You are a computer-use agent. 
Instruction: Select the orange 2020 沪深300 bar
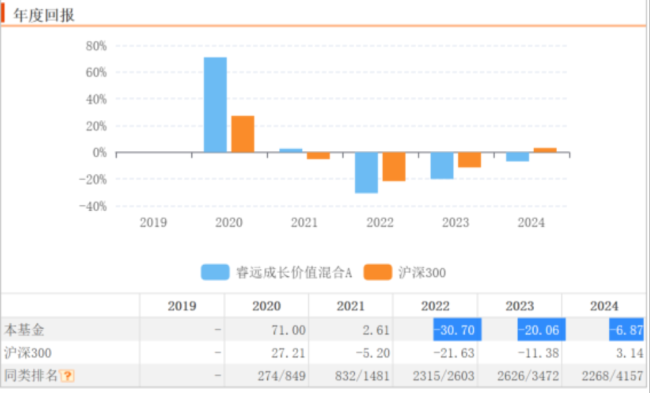coord(243,134)
